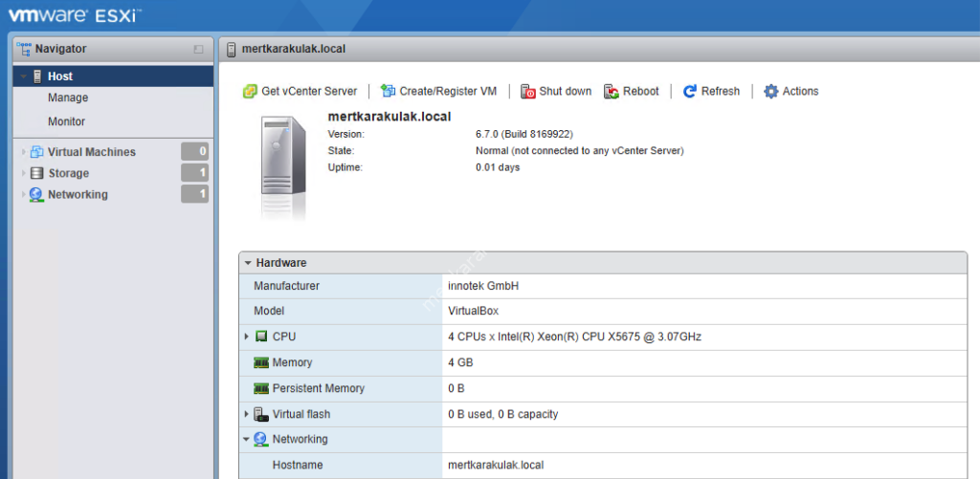Click the blue Refresh icon
Image resolution: width=980 pixels, height=479 pixels.
[689, 92]
